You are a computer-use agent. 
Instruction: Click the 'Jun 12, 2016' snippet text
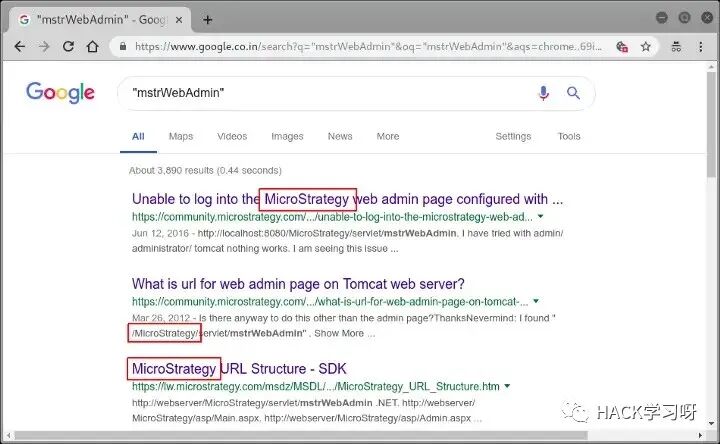[160, 233]
